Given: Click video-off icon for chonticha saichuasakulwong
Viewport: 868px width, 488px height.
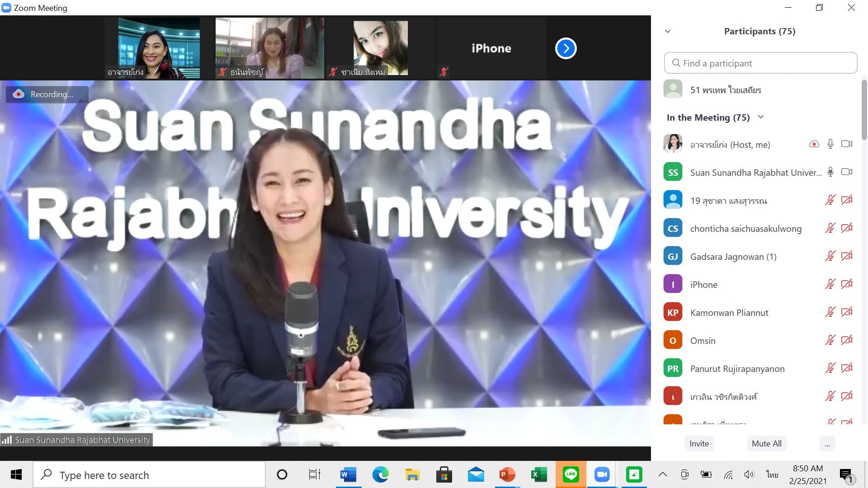Looking at the screenshot, I should click(x=846, y=228).
